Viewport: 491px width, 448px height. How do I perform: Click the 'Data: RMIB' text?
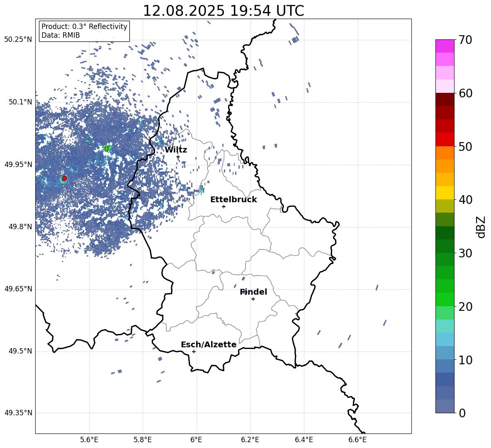point(61,35)
